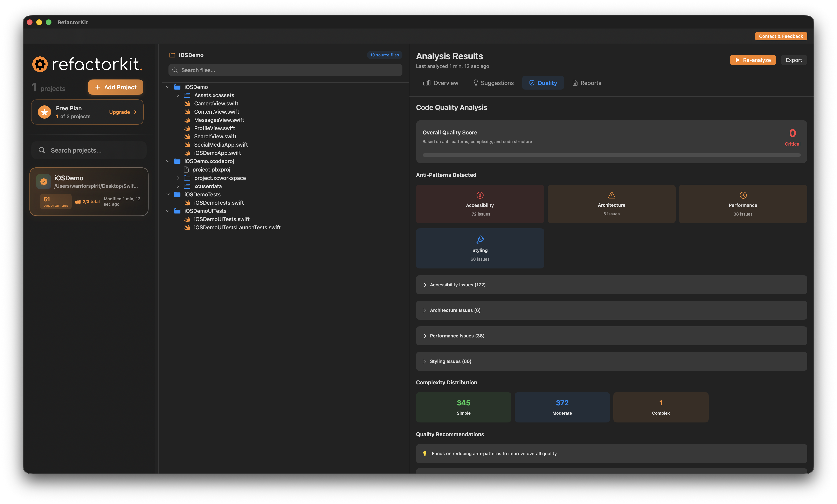Click the 345 Simple complexity card
This screenshot has width=837, height=504.
point(463,407)
